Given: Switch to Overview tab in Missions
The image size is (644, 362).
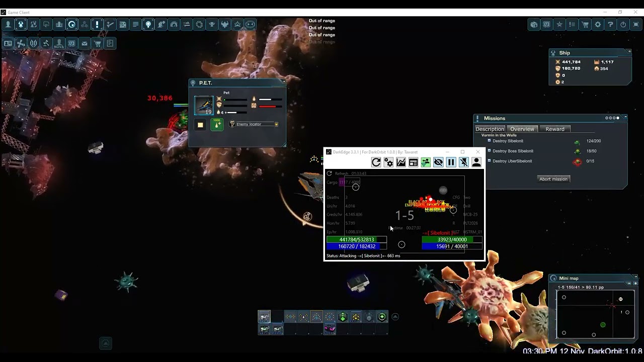Looking at the screenshot, I should pyautogui.click(x=522, y=129).
